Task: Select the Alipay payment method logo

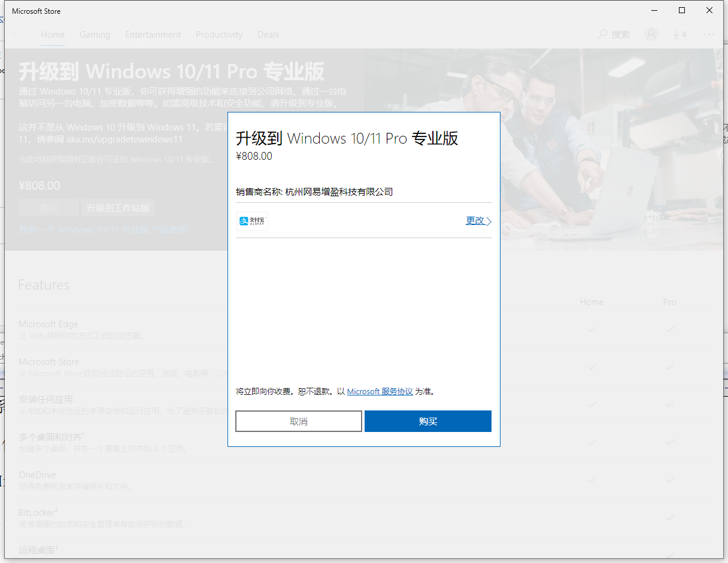Action: click(252, 221)
